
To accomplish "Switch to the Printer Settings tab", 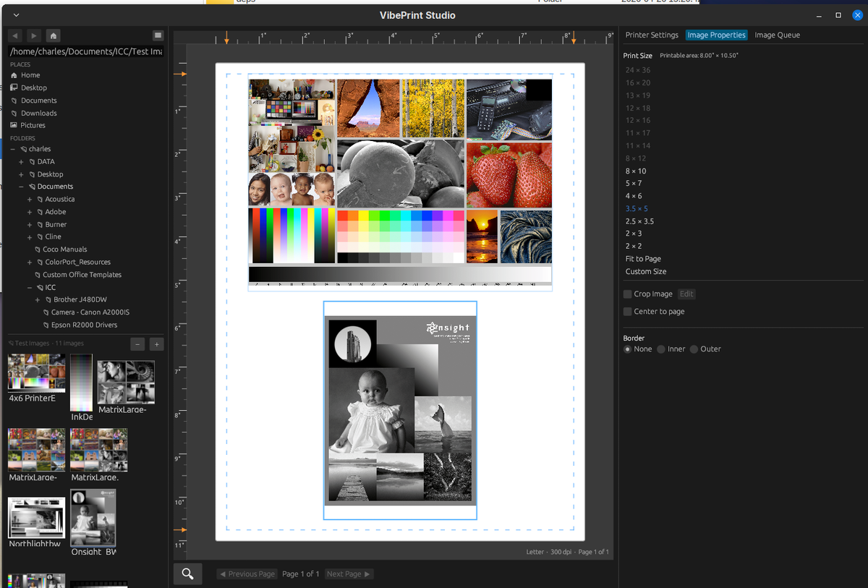I will point(652,35).
